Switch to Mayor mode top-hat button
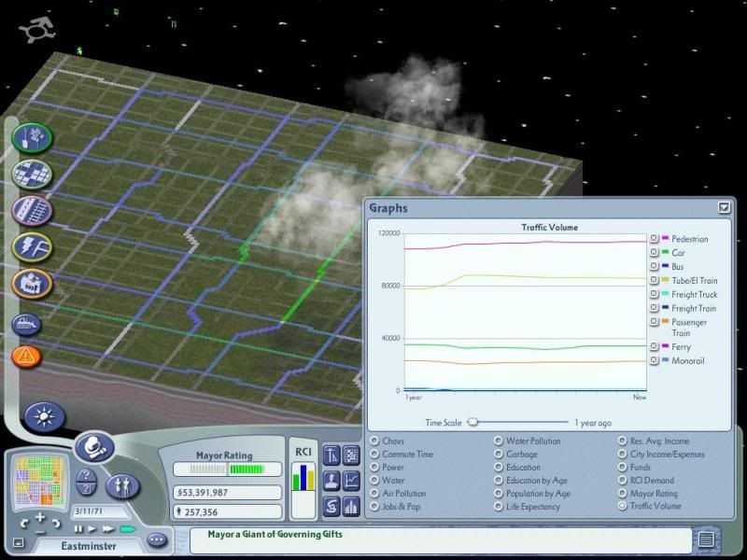This screenshot has height=560, width=747. pos(94,448)
